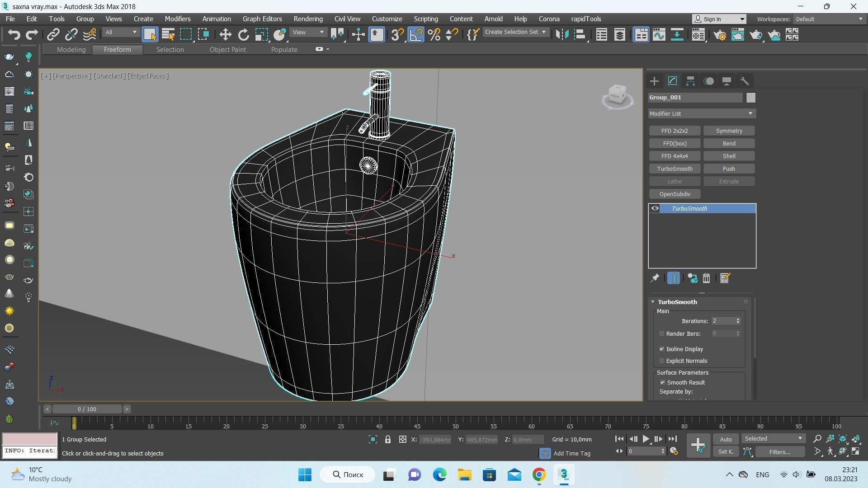Viewport: 868px width, 488px height.
Task: Click the Mirror tool icon
Action: coord(562,35)
